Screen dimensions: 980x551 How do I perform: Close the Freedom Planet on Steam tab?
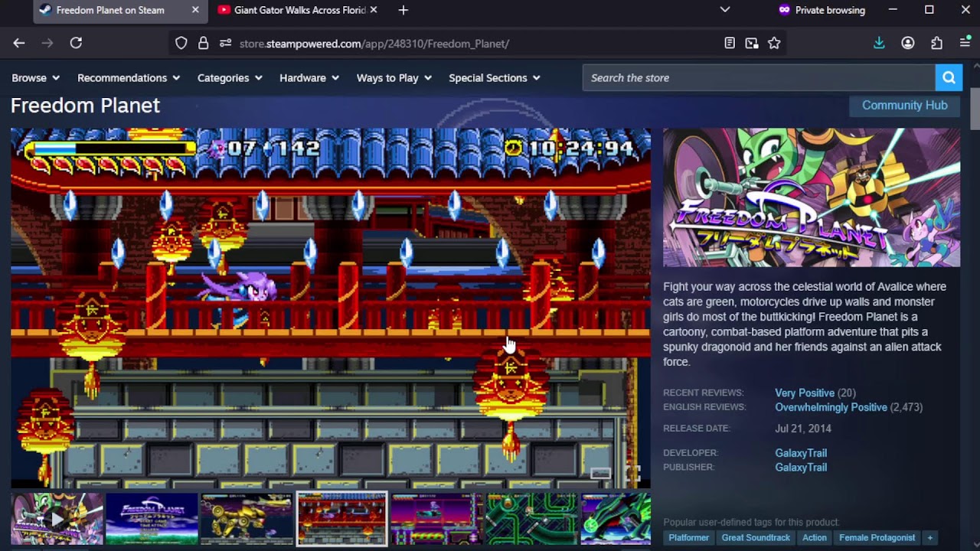point(195,10)
